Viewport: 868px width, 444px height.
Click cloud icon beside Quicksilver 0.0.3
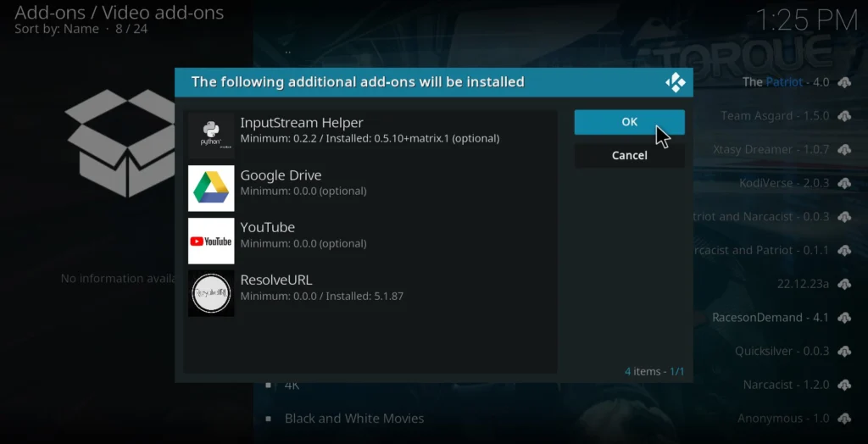coord(843,352)
